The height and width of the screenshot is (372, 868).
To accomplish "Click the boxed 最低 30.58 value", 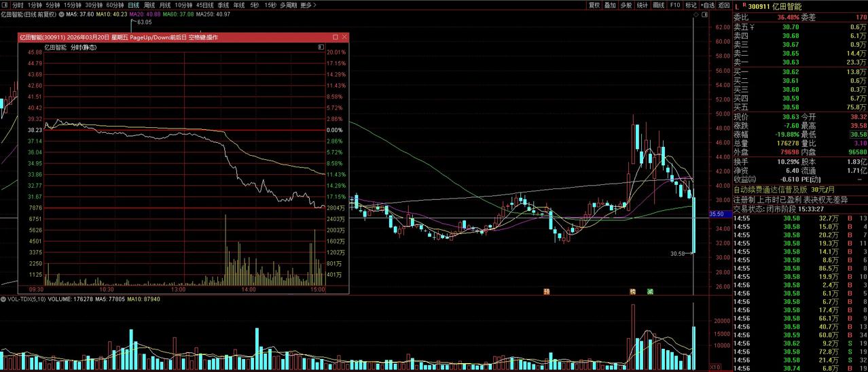I will (x=858, y=135).
